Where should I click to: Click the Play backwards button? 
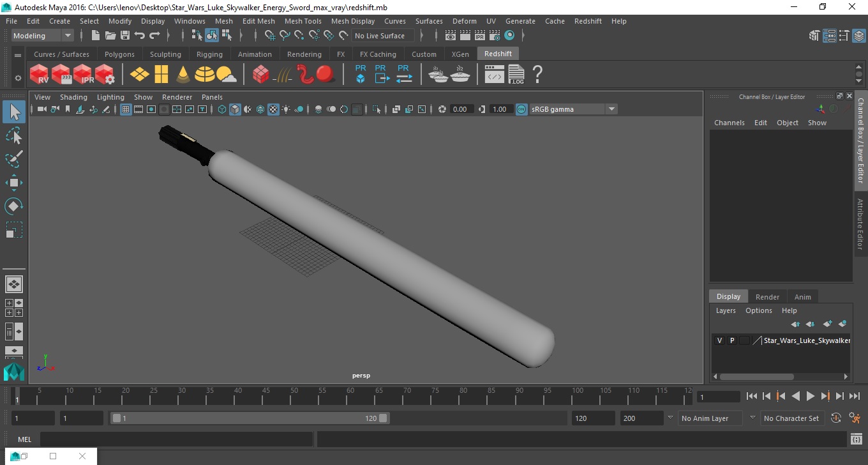[x=795, y=396]
